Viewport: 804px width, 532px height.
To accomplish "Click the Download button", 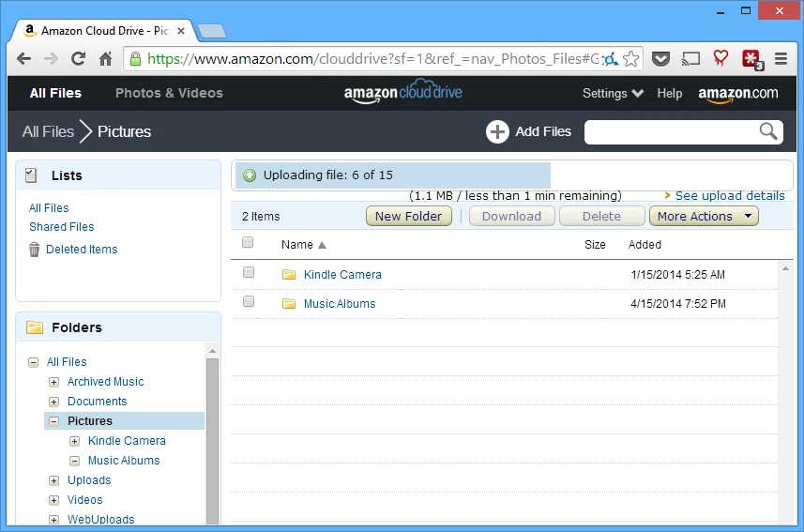I will pyautogui.click(x=511, y=216).
